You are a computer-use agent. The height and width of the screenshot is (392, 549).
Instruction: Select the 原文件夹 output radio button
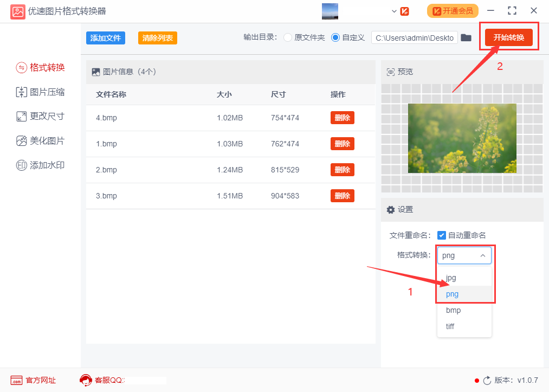tap(287, 38)
